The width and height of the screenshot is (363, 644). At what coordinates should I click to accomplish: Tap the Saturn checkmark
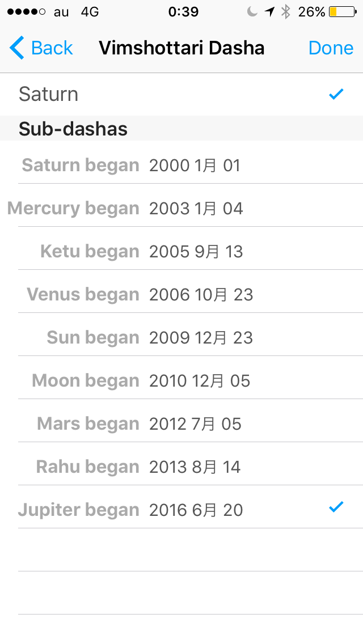pyautogui.click(x=336, y=94)
